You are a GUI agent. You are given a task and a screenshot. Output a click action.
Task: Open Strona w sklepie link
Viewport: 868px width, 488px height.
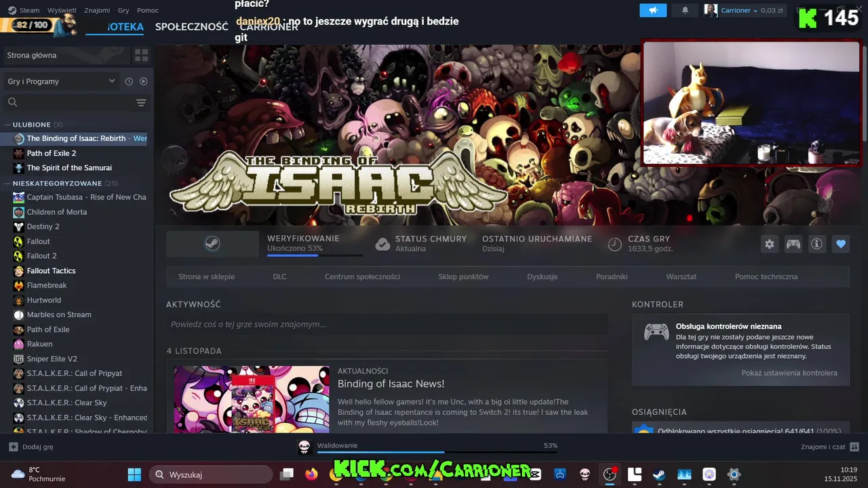click(x=206, y=277)
